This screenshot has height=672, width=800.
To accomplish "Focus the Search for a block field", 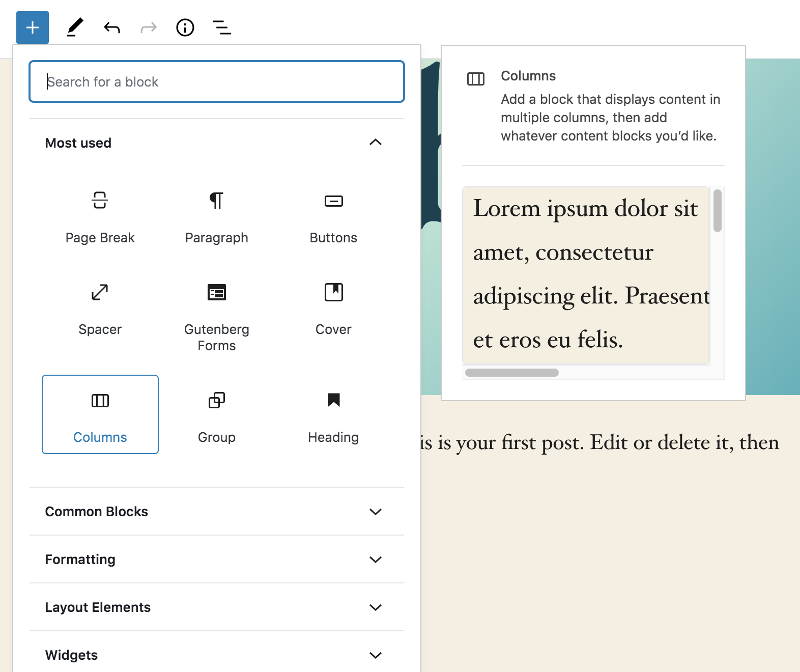I will click(217, 82).
